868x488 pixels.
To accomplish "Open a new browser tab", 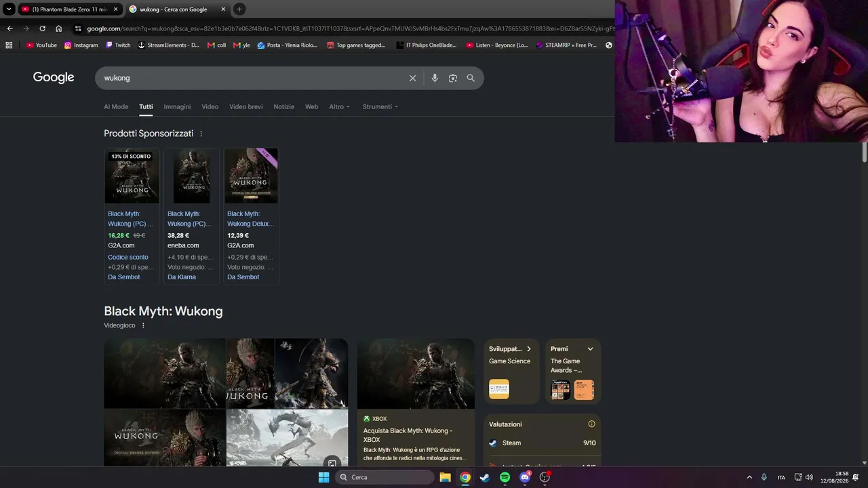I will coord(239,9).
